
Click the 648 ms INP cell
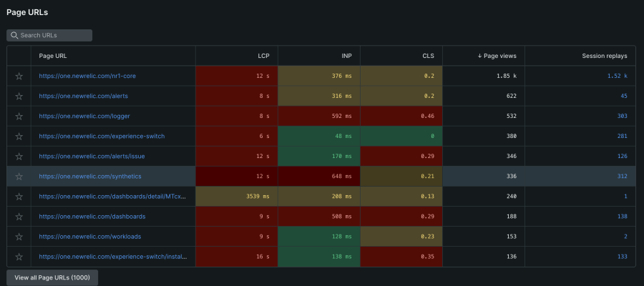point(319,177)
